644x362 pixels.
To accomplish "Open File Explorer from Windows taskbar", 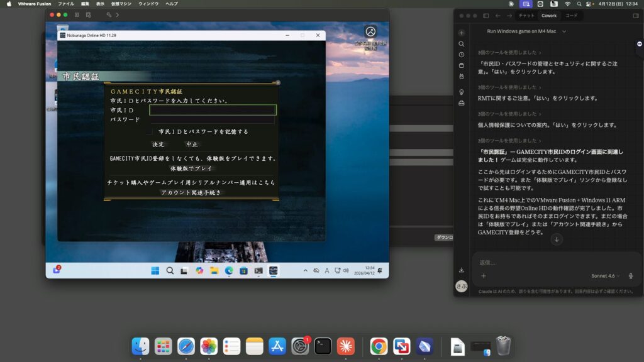I will [x=214, y=271].
